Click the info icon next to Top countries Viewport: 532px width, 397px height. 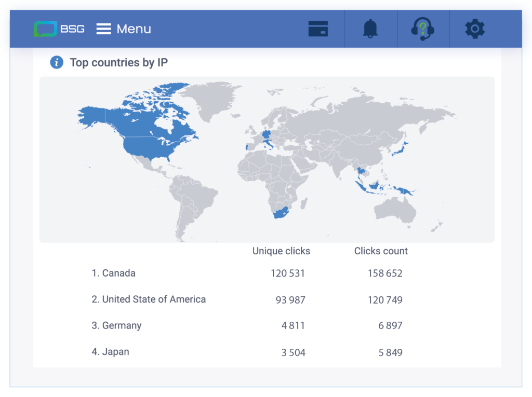pos(56,62)
